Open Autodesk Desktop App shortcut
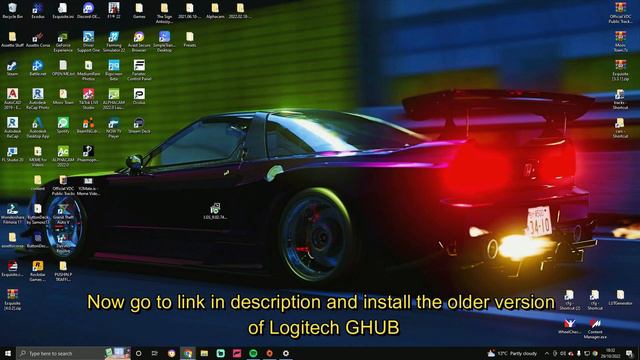This screenshot has height=360, width=640. (38, 128)
